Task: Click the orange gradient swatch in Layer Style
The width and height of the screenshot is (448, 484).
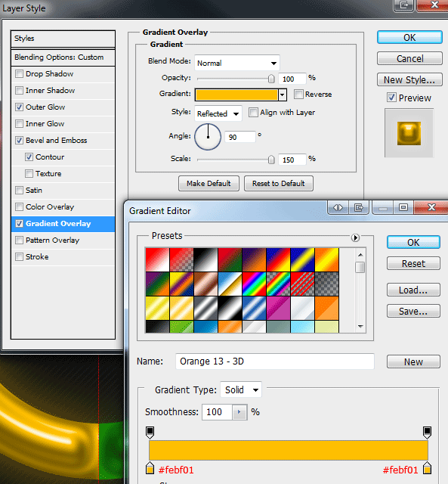Action: coord(236,95)
